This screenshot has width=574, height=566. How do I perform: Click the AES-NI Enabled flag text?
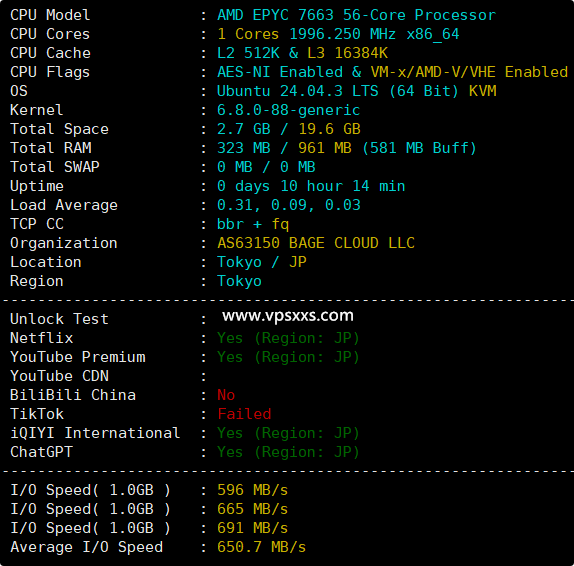click(x=280, y=72)
